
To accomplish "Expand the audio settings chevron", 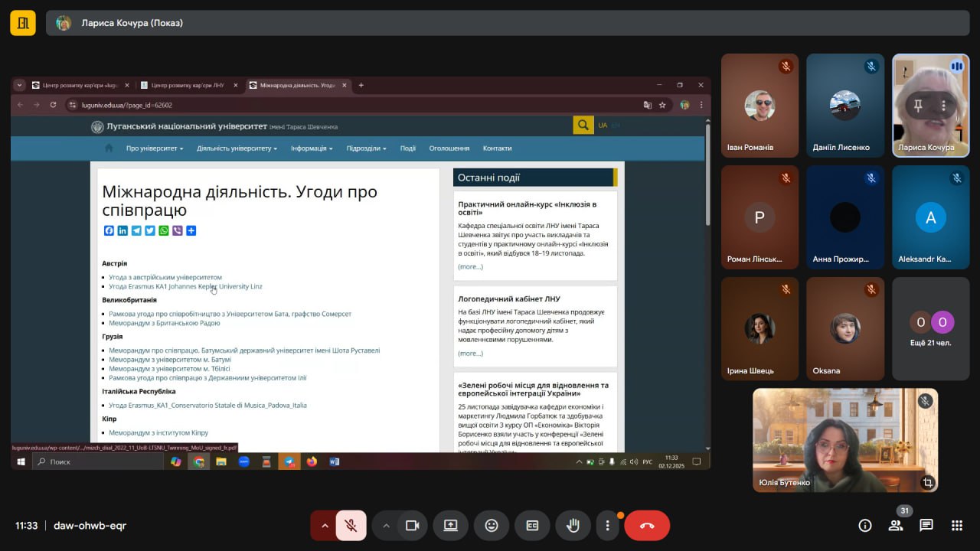I will 324,526.
